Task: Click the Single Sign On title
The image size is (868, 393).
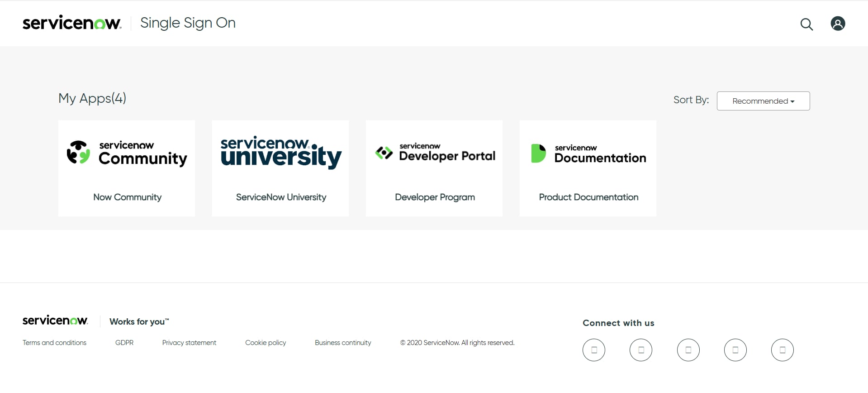Action: pyautogui.click(x=188, y=23)
